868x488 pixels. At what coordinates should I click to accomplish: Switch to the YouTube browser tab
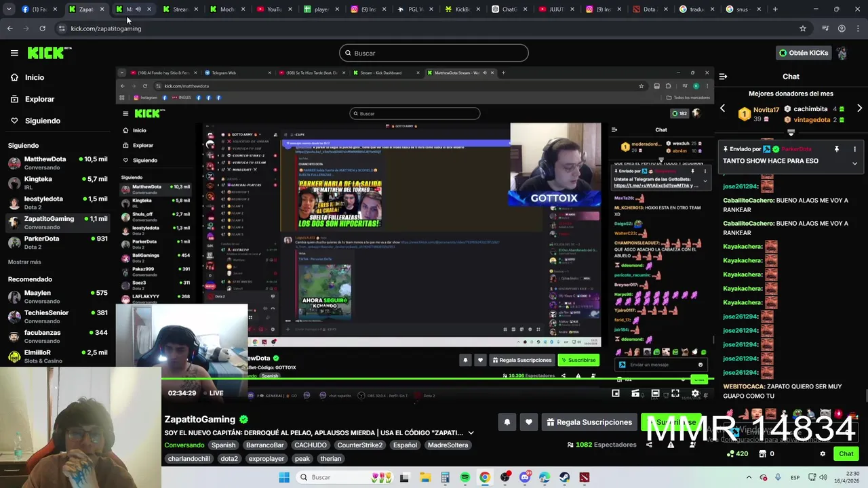(x=275, y=9)
